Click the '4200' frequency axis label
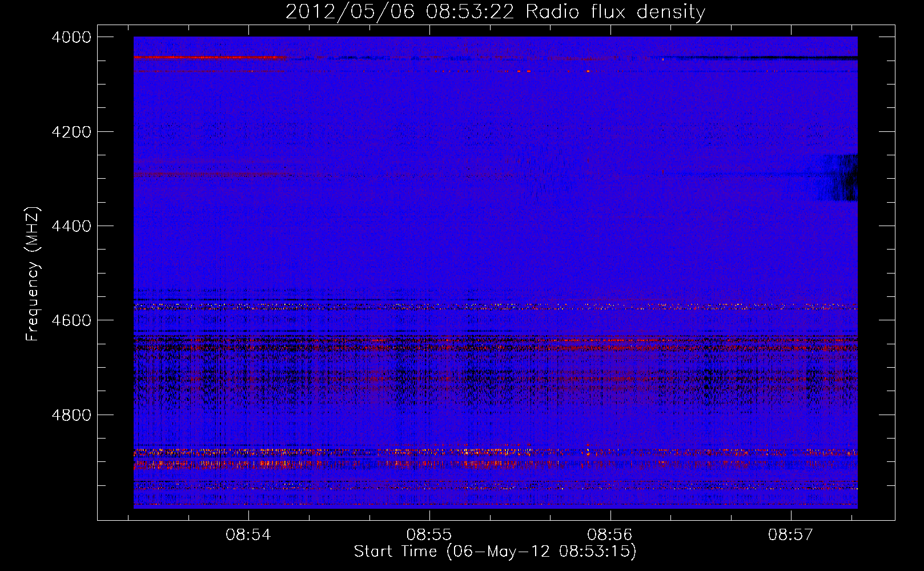This screenshot has height=571, width=924. 71,132
